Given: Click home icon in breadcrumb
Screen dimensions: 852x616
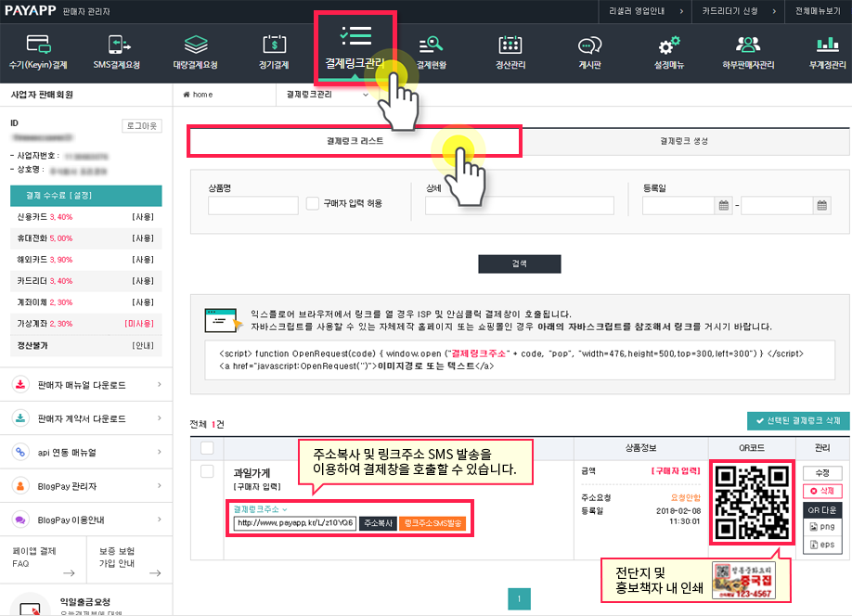Looking at the screenshot, I should point(187,95).
